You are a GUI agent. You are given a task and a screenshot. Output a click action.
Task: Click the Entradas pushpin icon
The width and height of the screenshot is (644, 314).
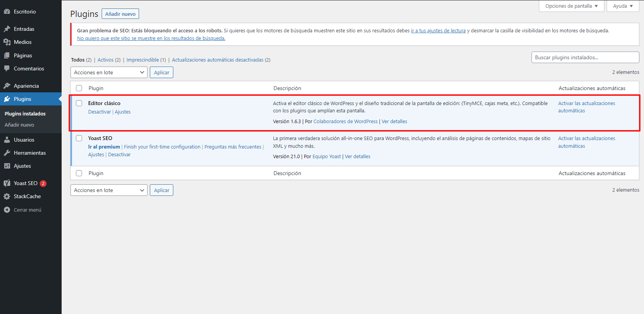pos(7,29)
